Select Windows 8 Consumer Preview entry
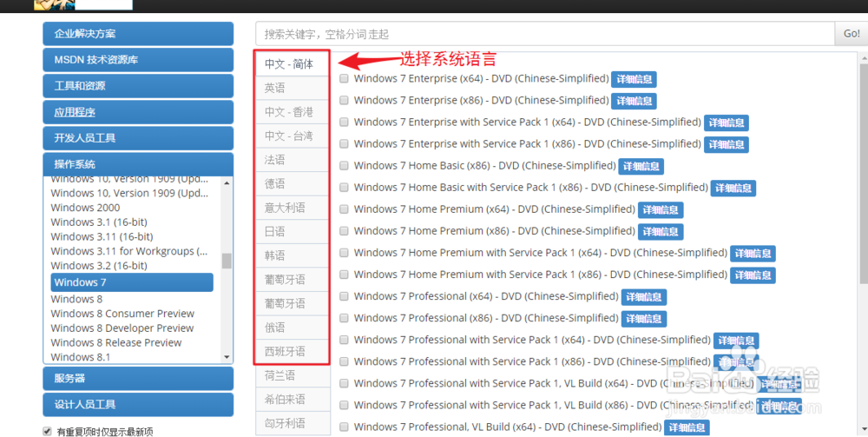Image resolution: width=868 pixels, height=437 pixels. pyautogui.click(x=122, y=314)
